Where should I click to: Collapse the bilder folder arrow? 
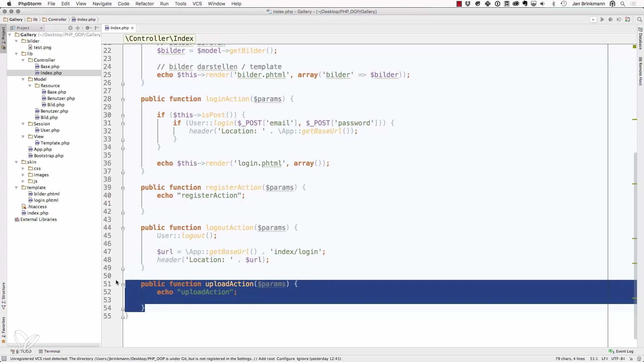coord(16,41)
